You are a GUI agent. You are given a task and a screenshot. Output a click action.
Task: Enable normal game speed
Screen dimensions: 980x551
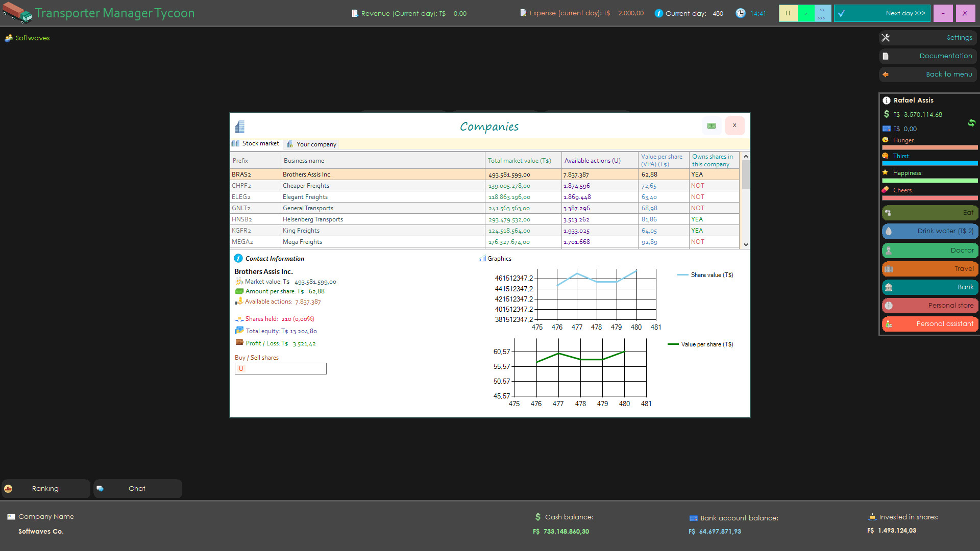coord(805,13)
